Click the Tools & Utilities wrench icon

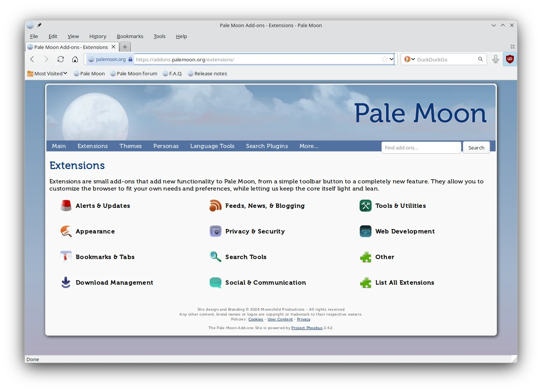point(366,206)
